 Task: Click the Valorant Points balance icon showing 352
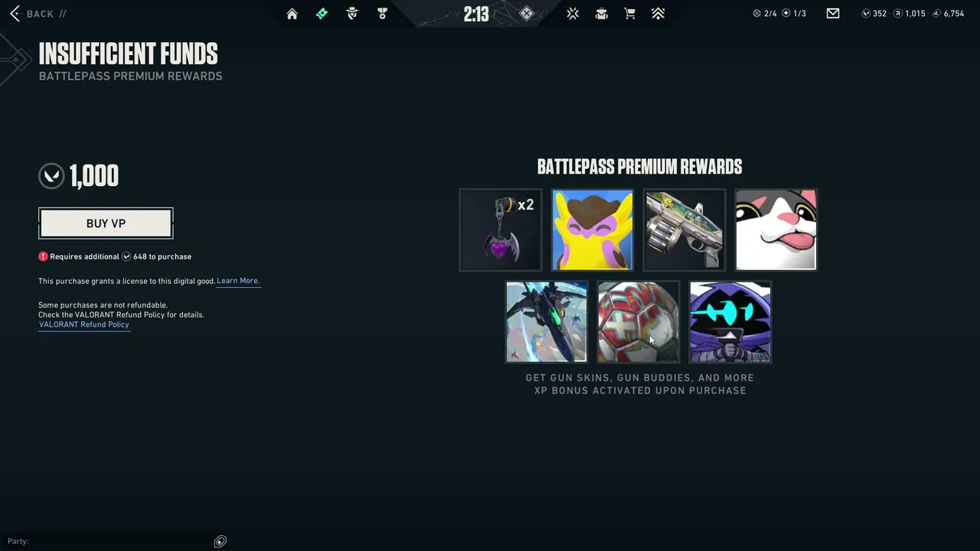(866, 14)
